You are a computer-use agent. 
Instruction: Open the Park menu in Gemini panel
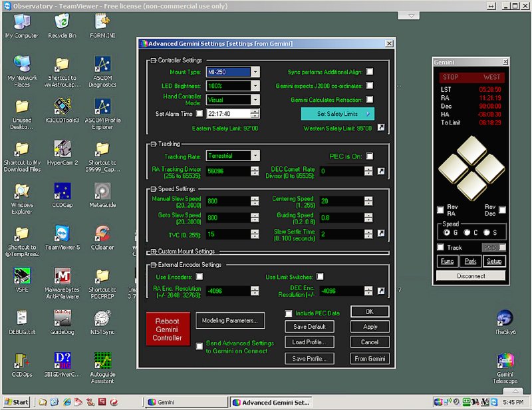(470, 261)
